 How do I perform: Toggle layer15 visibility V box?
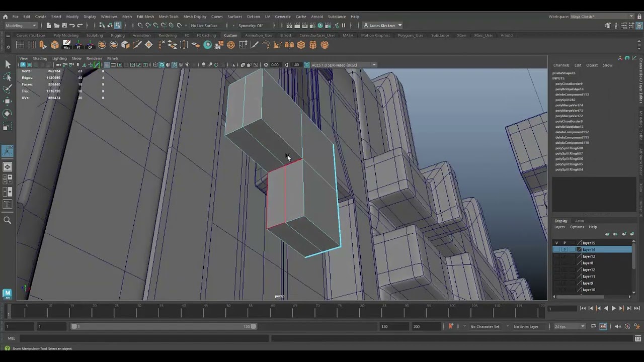click(x=556, y=243)
